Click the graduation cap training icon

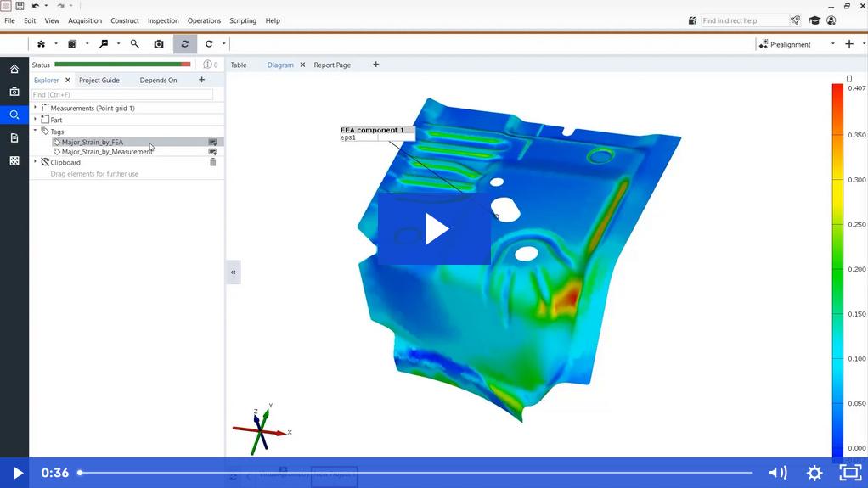click(x=814, y=20)
